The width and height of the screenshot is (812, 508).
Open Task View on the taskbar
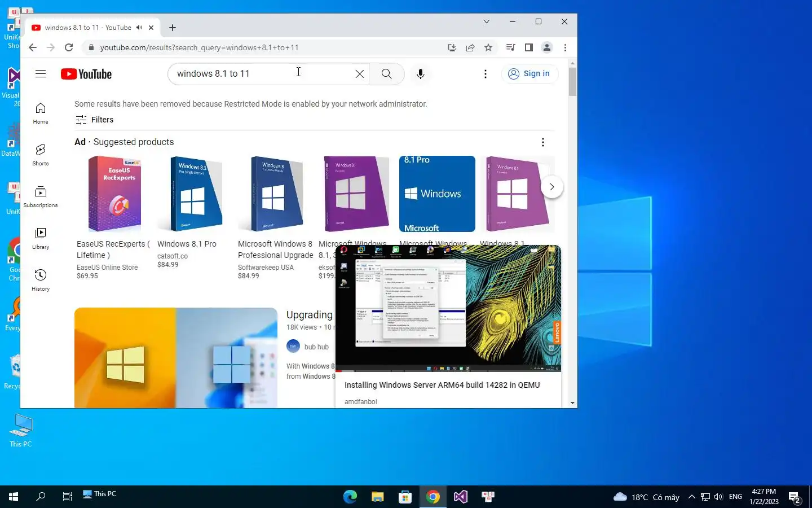[67, 497]
